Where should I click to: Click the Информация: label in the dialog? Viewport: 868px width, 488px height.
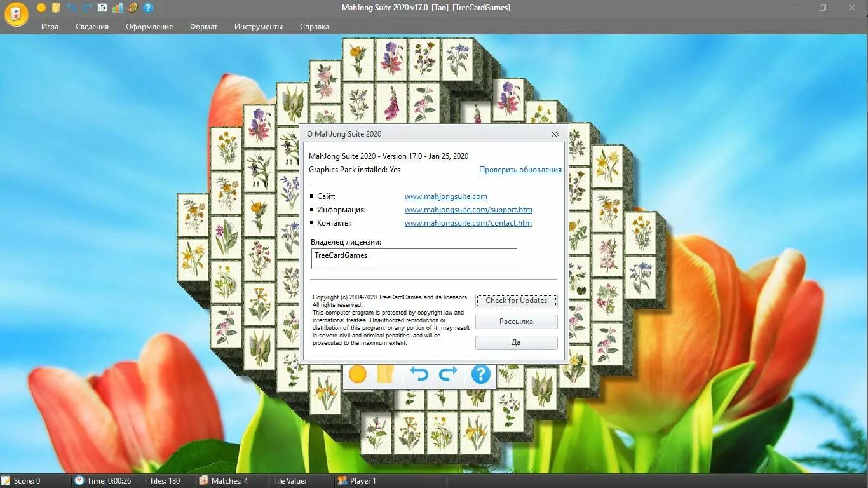tap(341, 210)
